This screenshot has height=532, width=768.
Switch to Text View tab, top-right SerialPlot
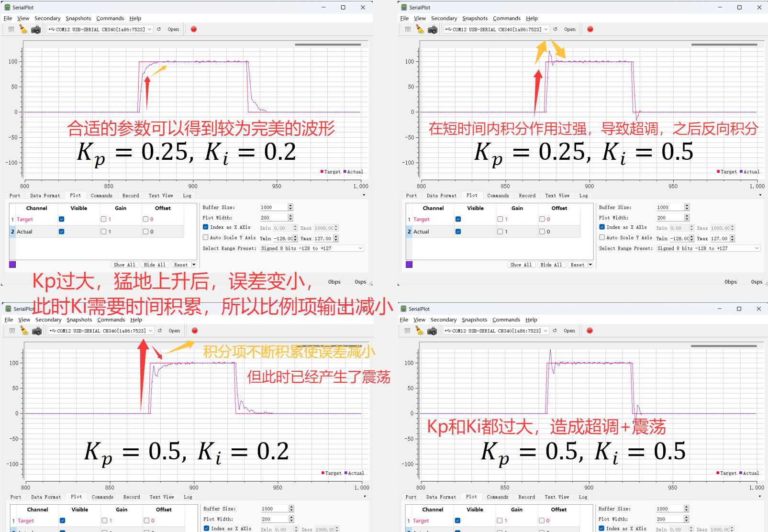557,196
